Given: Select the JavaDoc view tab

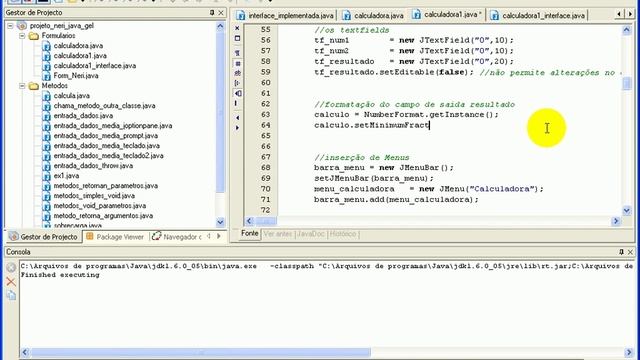Looking at the screenshot, I should [310, 234].
